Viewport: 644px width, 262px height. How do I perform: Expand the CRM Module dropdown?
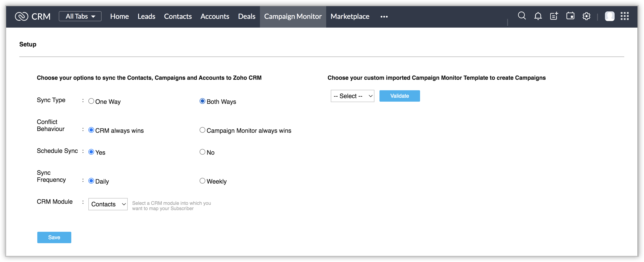tap(108, 204)
